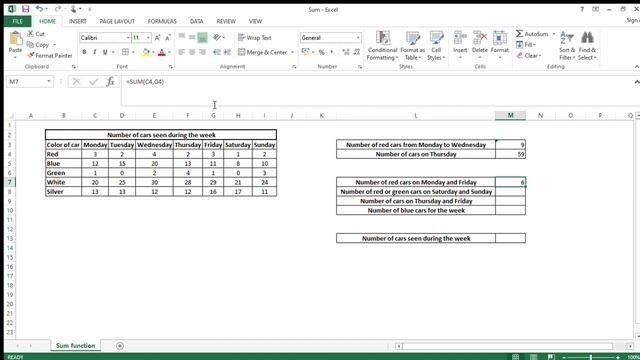Toggle center horizontal alignment
Screen dimensions: 640x360
point(192,52)
